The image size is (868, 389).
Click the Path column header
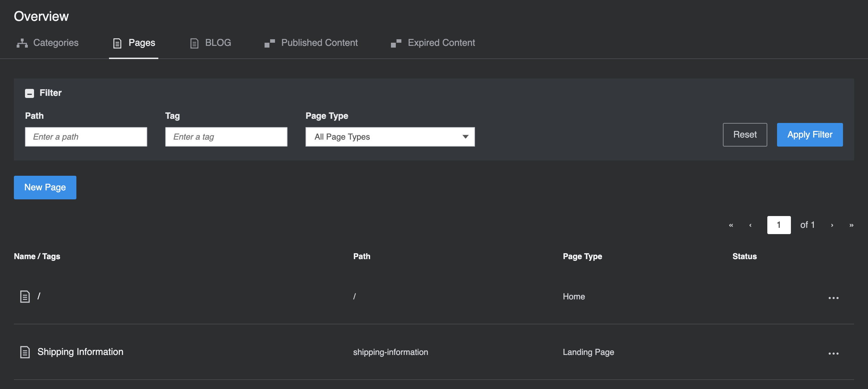click(362, 256)
